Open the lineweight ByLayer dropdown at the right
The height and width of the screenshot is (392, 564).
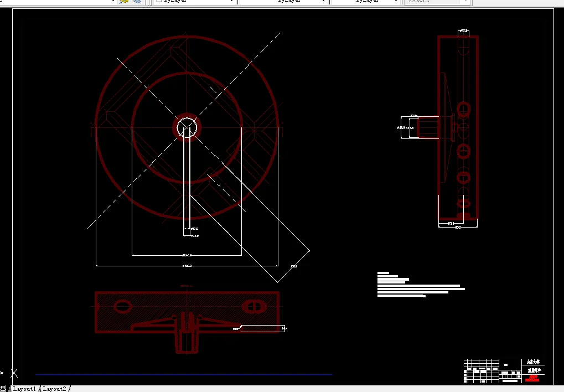(366, 2)
